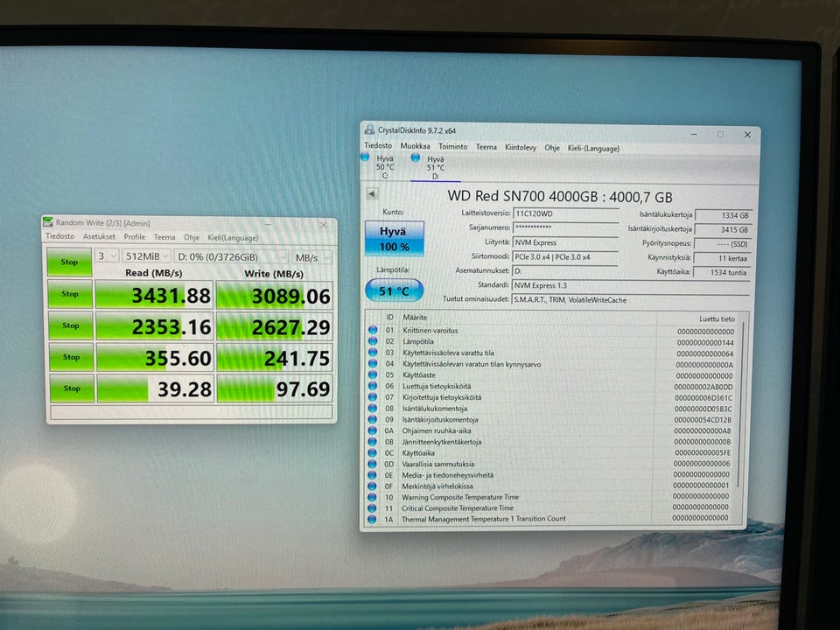Click the top Stop button in CrystalDiskMark
Image resolution: width=840 pixels, height=630 pixels.
click(x=69, y=262)
